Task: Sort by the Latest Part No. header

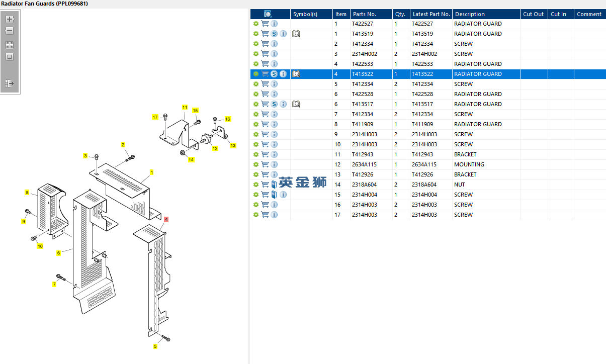Action: tap(431, 14)
